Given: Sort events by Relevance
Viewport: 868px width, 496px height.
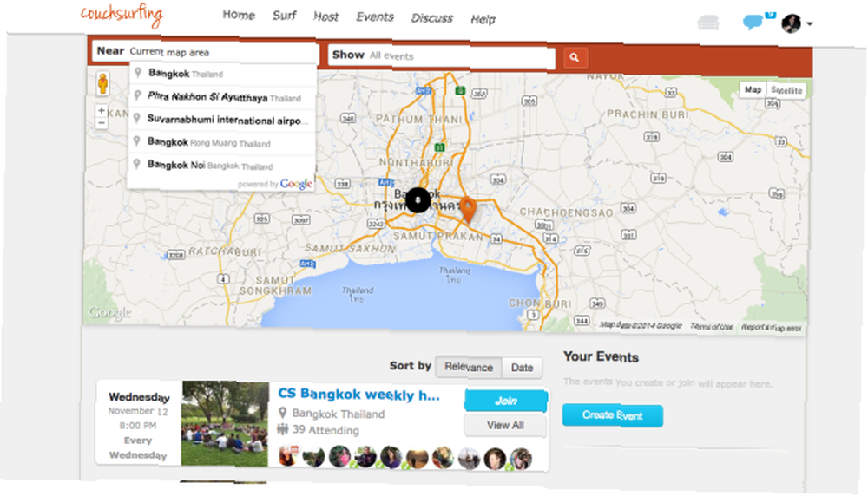Looking at the screenshot, I should (x=469, y=367).
